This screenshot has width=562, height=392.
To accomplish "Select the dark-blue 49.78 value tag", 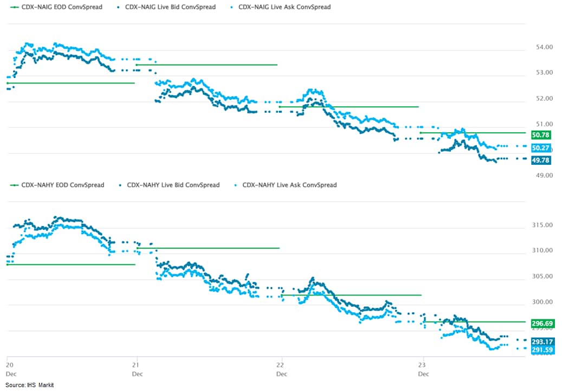I will pyautogui.click(x=541, y=160).
